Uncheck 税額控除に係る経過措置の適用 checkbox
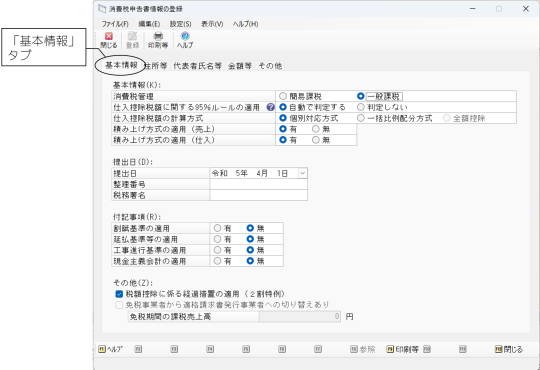Viewport: 540px width, 370px height. (x=119, y=294)
